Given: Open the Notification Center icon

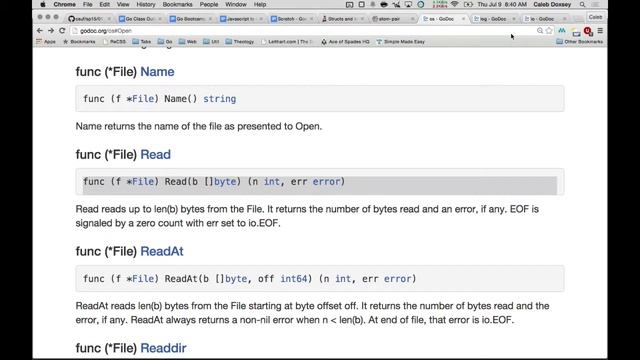Looking at the screenshot, I should click(x=596, y=4).
